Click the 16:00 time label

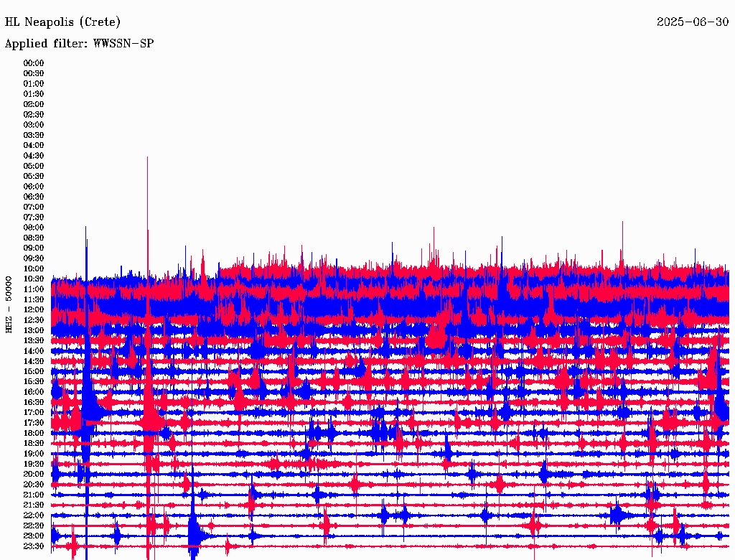tap(34, 392)
